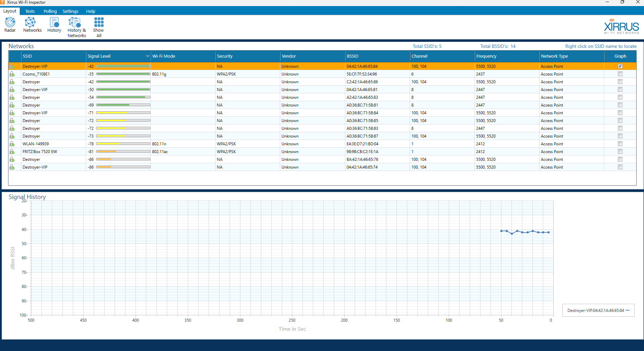The image size is (644, 351).
Task: Click the lock icon of the -54 Destroyer row
Action: (x=12, y=97)
